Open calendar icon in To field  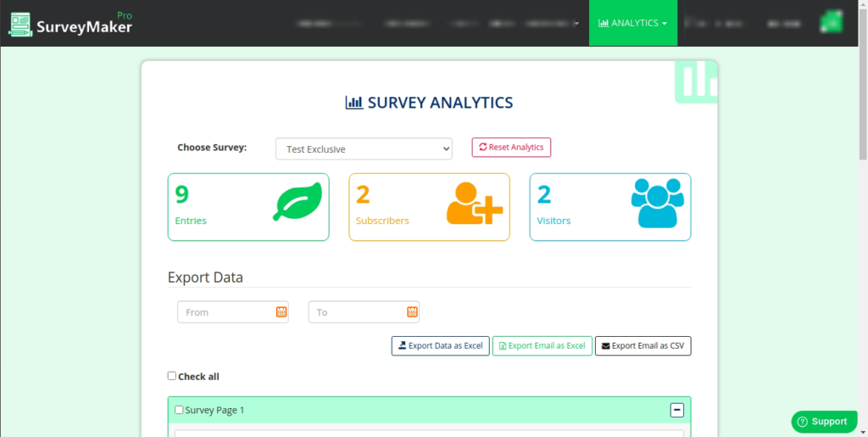[x=412, y=311]
